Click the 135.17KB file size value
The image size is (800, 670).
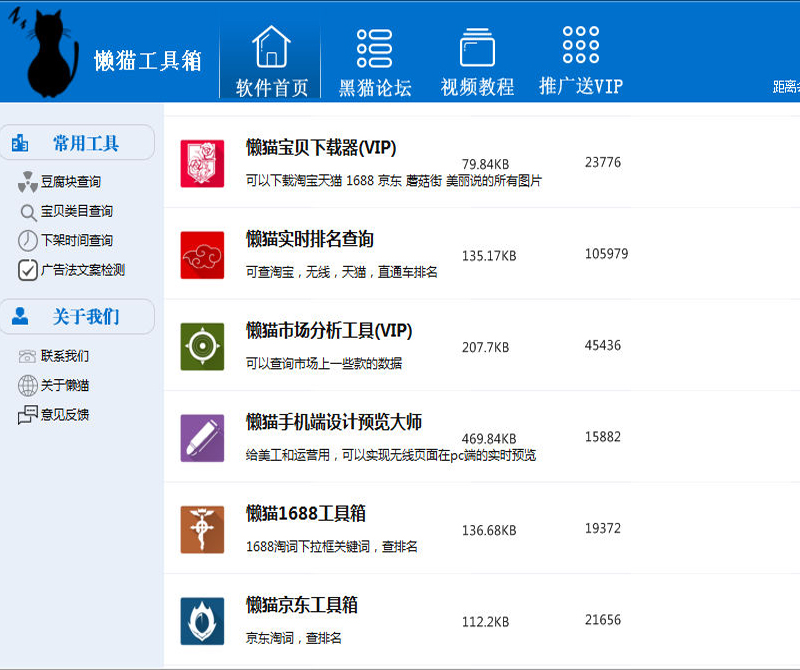[489, 256]
